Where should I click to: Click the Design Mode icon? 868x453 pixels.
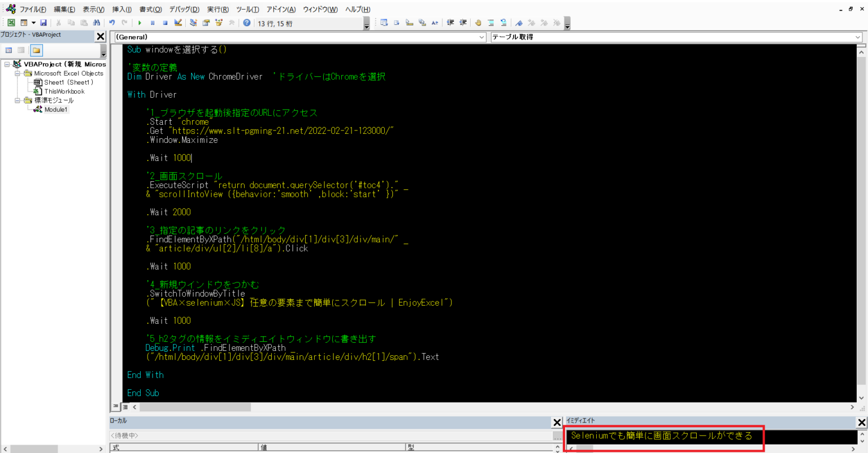click(x=179, y=22)
